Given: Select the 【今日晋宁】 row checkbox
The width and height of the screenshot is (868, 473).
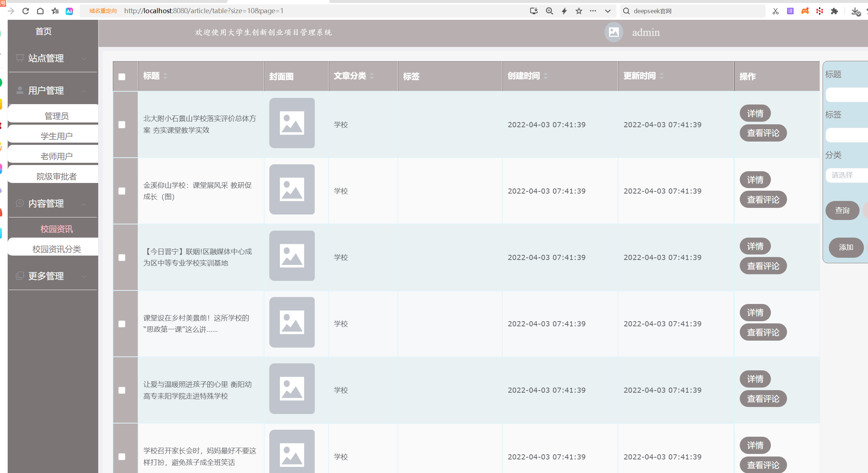Looking at the screenshot, I should 122,257.
